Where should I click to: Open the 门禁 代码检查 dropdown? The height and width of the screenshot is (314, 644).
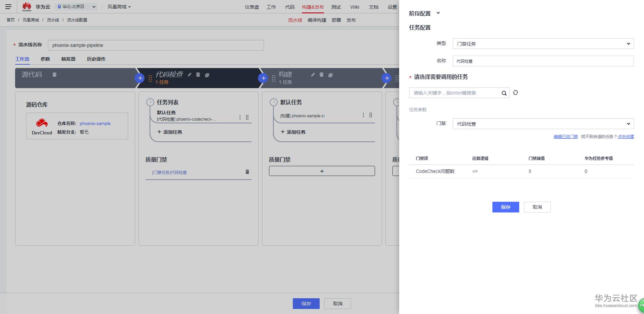coord(543,124)
